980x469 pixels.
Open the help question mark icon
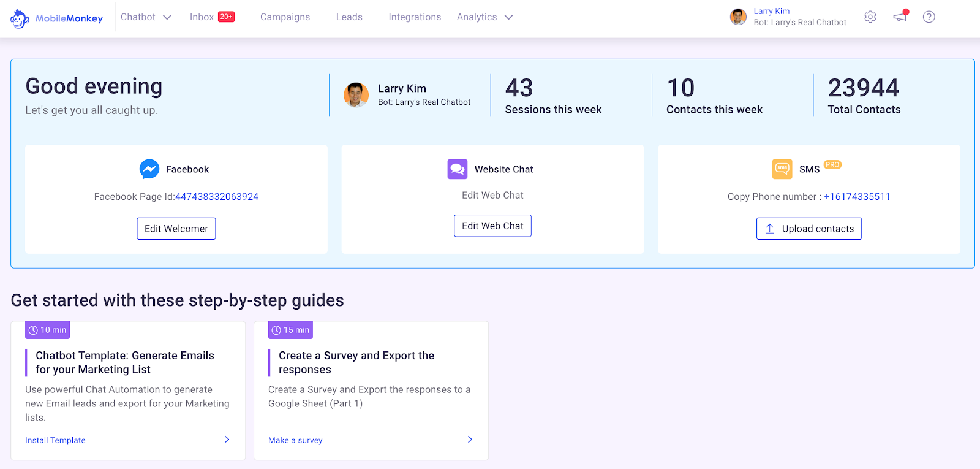[929, 17]
